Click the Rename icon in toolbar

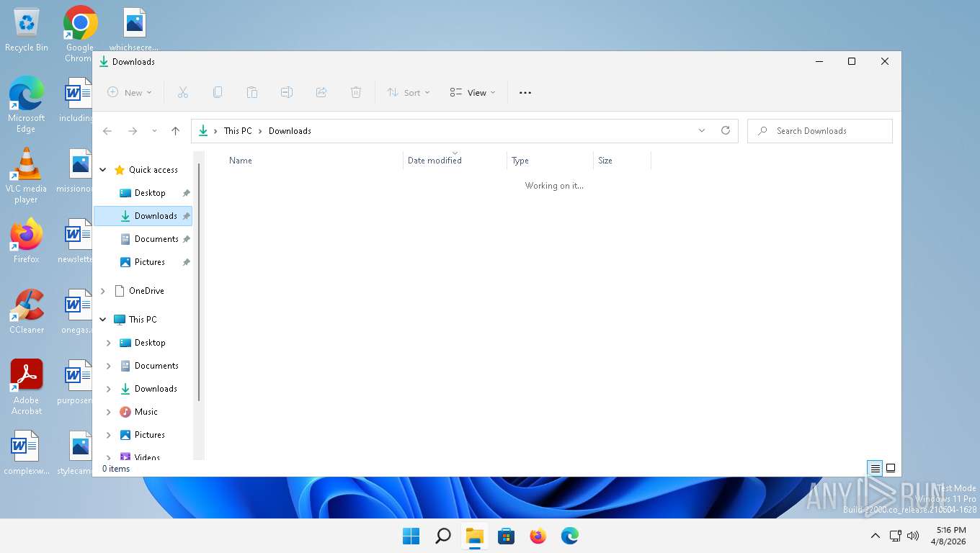click(287, 92)
